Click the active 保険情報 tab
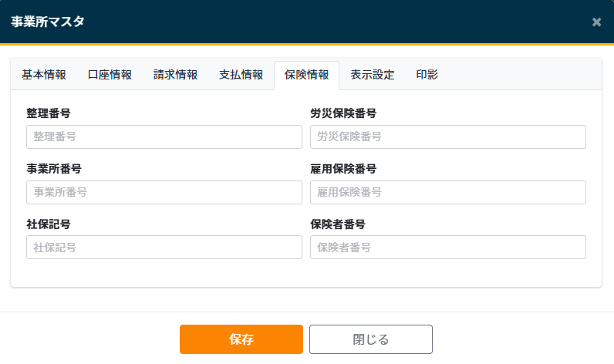614x364 pixels. [306, 75]
